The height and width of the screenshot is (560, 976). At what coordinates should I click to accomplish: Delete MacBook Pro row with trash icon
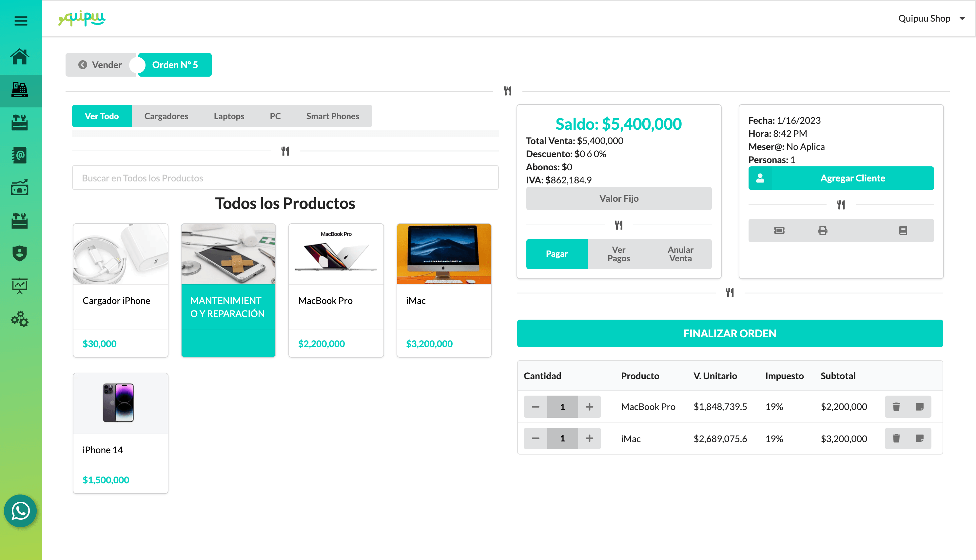[x=896, y=406]
